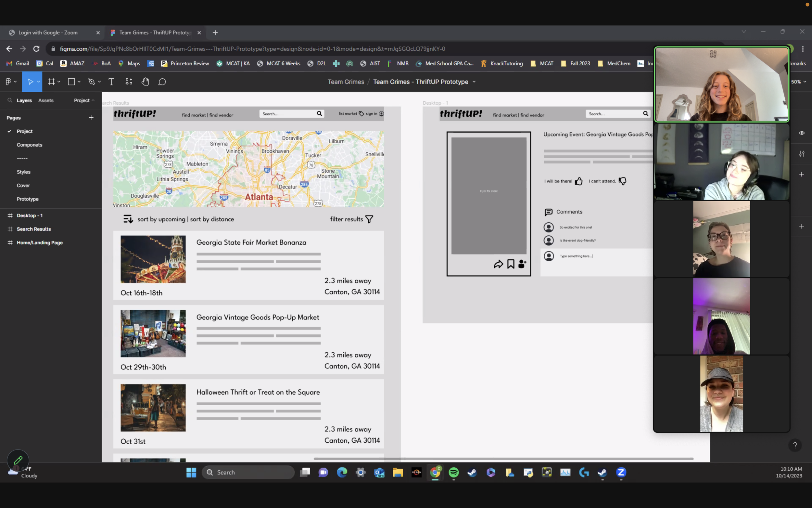Click the layers search magnifier icon

(x=10, y=100)
